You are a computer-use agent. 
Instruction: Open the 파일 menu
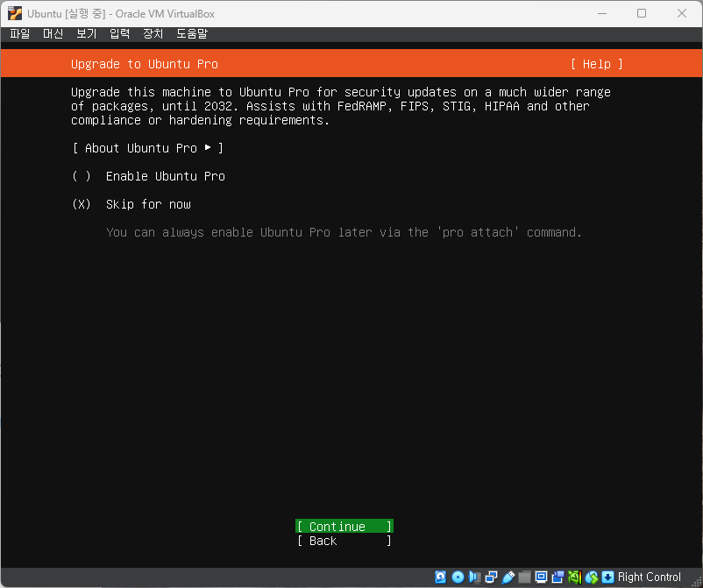pos(20,33)
